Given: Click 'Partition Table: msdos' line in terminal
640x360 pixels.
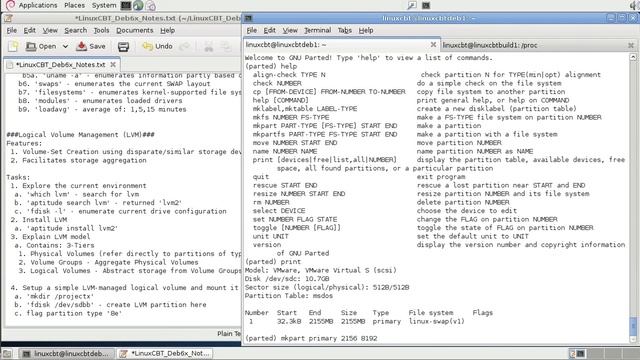Looking at the screenshot, I should pos(289,296).
